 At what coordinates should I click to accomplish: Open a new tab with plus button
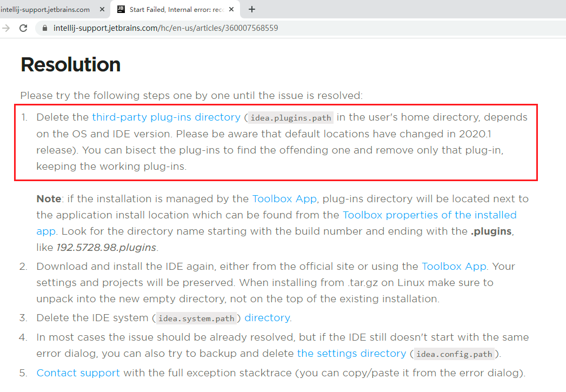[x=252, y=9]
